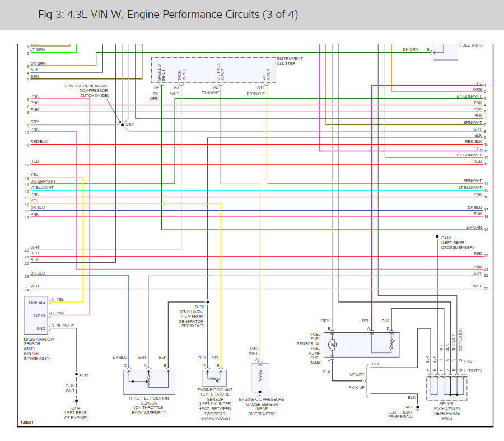Click the PPL label above fuel level sensor
The width and height of the screenshot is (504, 441).
[366, 321]
